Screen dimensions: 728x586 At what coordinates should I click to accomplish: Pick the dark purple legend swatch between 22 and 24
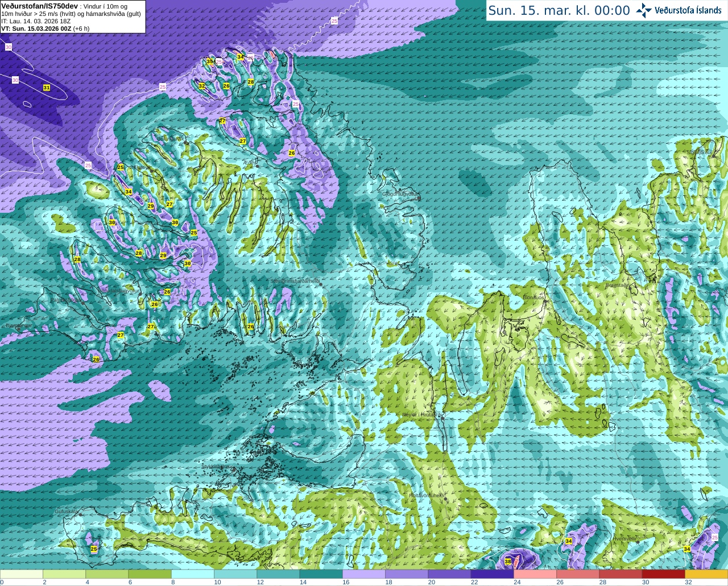492,574
